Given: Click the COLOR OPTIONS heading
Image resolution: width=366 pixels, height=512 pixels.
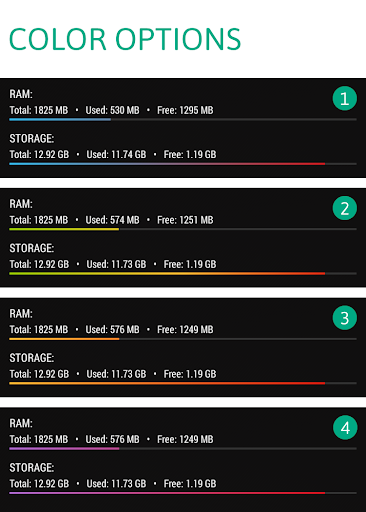Looking at the screenshot, I should pyautogui.click(x=125, y=39).
